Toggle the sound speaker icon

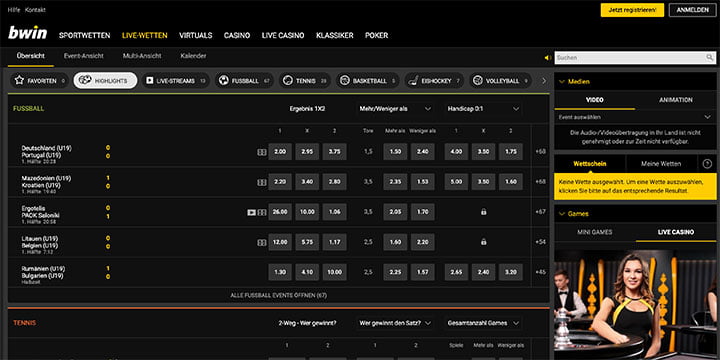pos(547,58)
